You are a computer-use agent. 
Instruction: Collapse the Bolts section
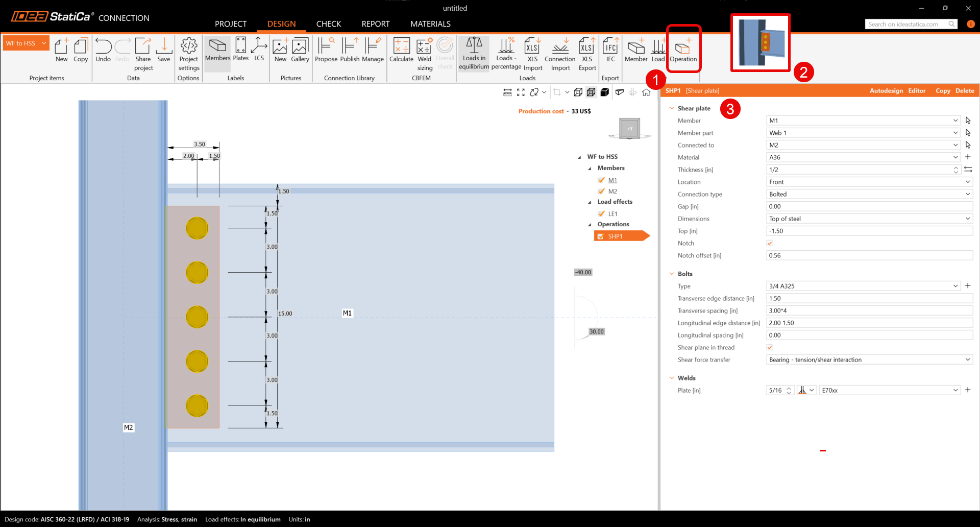click(x=672, y=274)
